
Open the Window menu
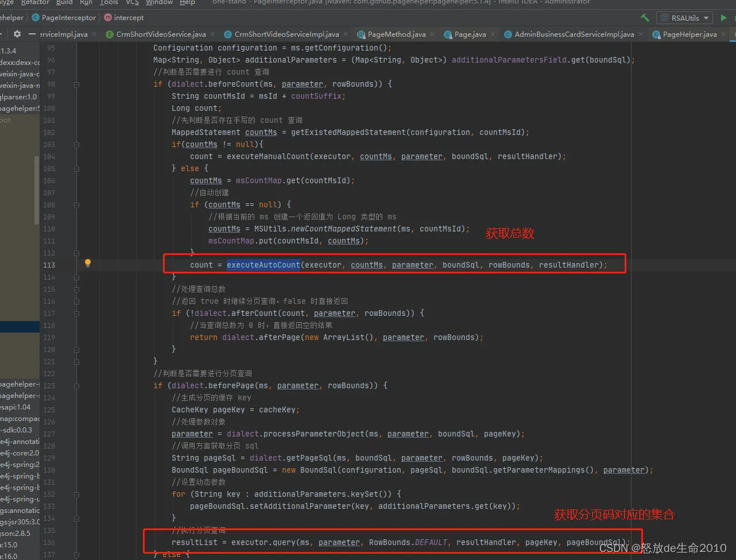tap(159, 2)
